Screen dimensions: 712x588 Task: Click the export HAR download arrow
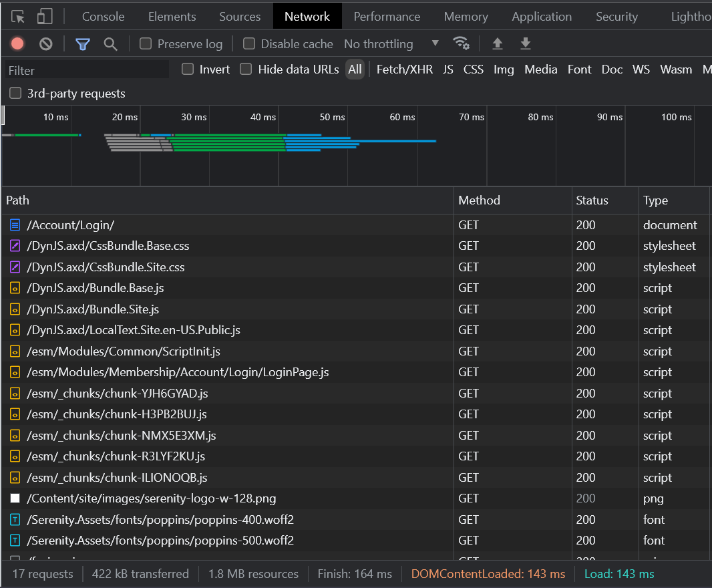526,44
